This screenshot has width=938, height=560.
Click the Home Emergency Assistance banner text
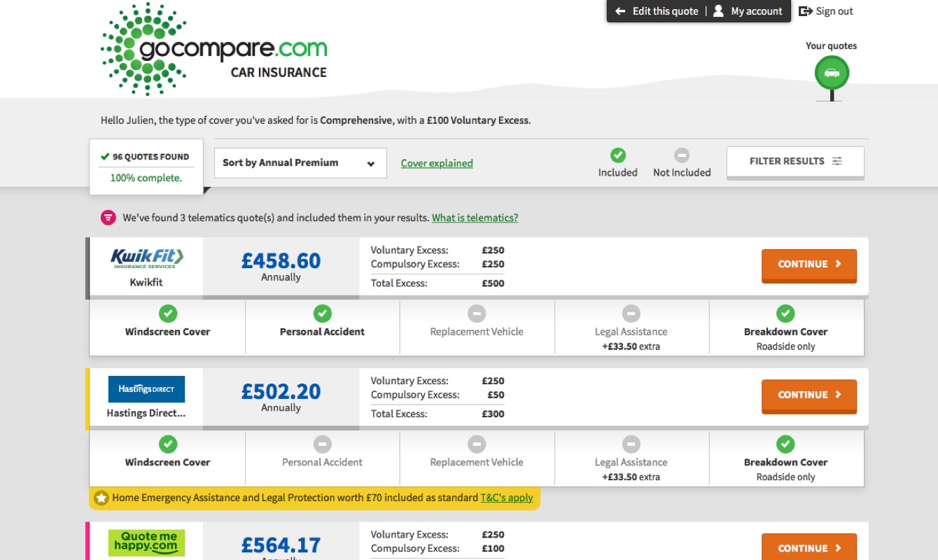(x=294, y=498)
